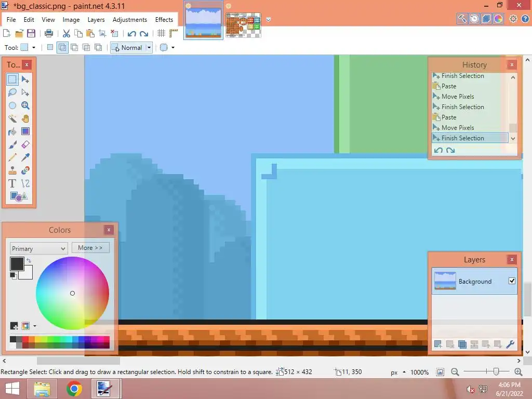The height and width of the screenshot is (399, 532).
Task: Open the Image menu
Action: coord(71,20)
